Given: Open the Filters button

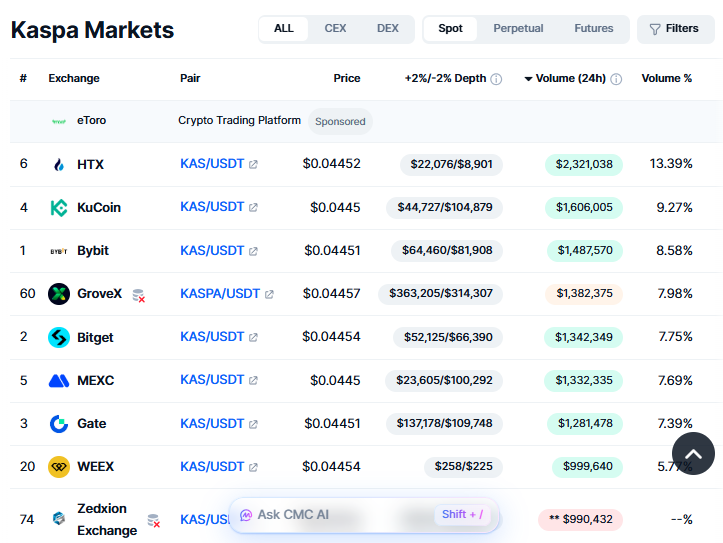Looking at the screenshot, I should 676,29.
